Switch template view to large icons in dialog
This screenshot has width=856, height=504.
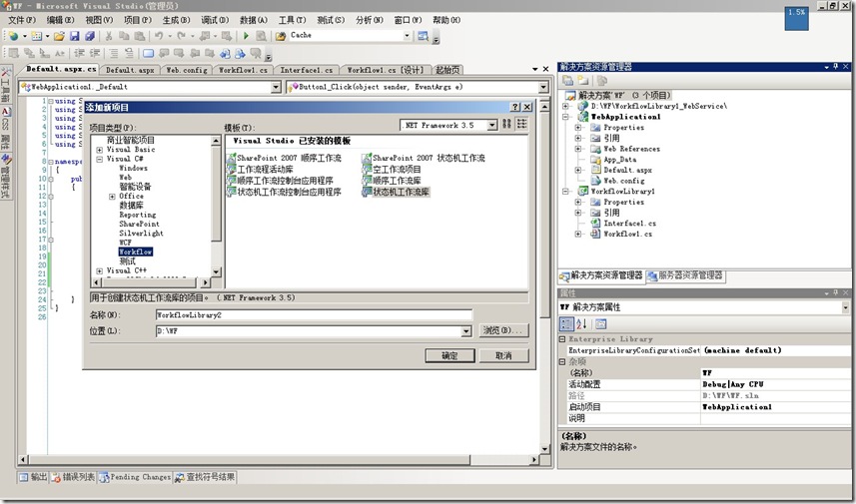506,125
